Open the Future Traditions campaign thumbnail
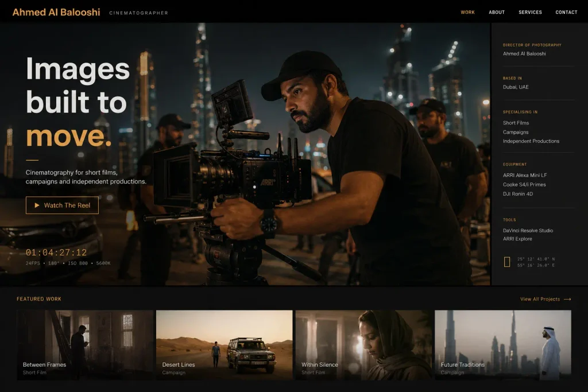Viewport: 588px width, 392px height. point(503,345)
